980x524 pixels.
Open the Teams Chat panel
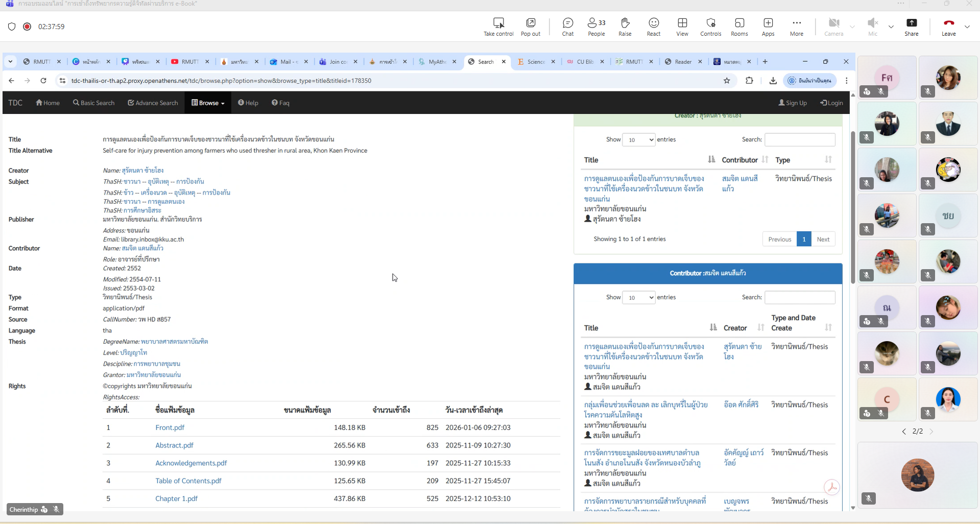tap(567, 27)
